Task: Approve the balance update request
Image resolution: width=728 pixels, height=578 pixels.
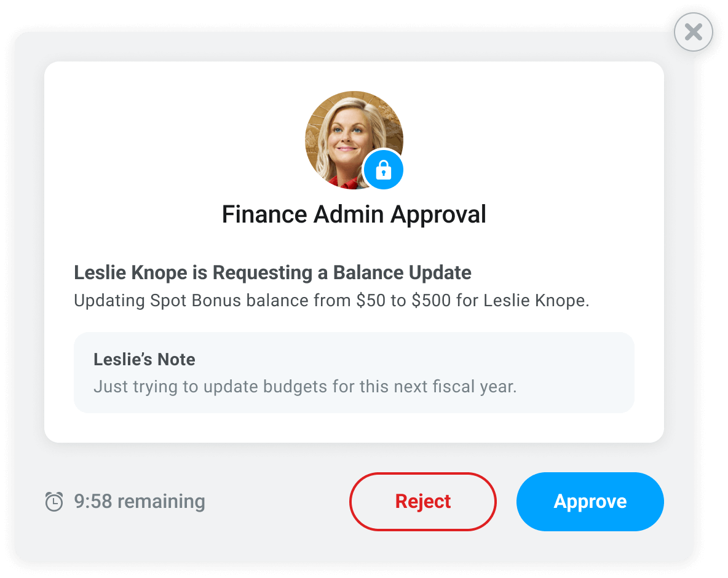Action: 590,501
